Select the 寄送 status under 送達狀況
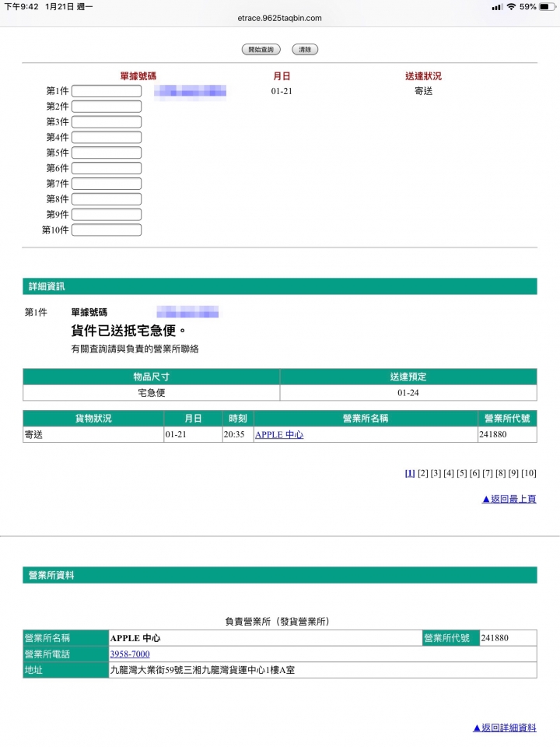The height and width of the screenshot is (747, 560). point(423,91)
